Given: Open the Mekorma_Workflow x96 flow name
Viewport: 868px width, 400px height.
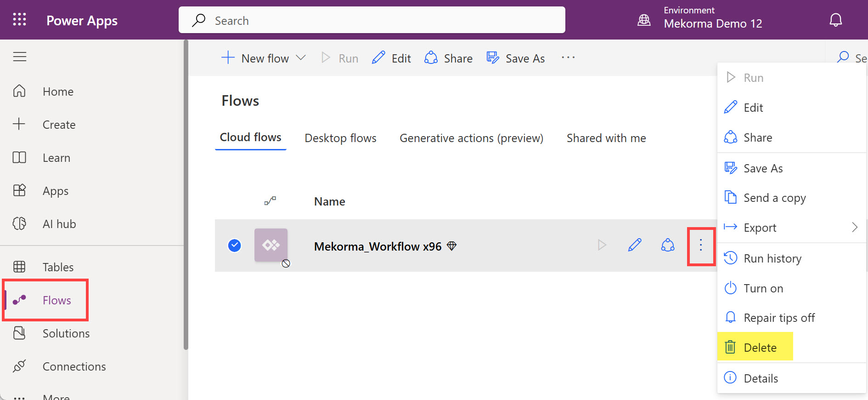Looking at the screenshot, I should point(378,246).
